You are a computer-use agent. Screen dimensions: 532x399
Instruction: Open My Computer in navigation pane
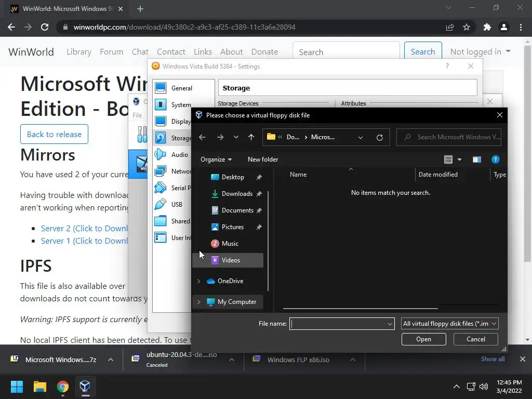(x=236, y=302)
